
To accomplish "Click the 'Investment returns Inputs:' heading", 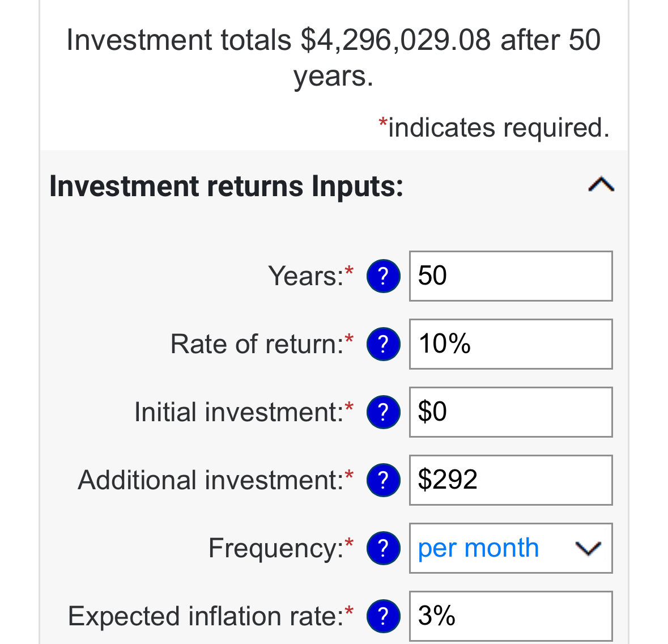I will coord(227,186).
